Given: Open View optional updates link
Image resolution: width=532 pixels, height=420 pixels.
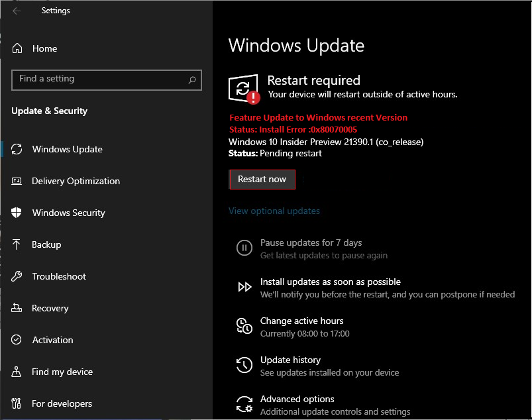Looking at the screenshot, I should click(274, 211).
